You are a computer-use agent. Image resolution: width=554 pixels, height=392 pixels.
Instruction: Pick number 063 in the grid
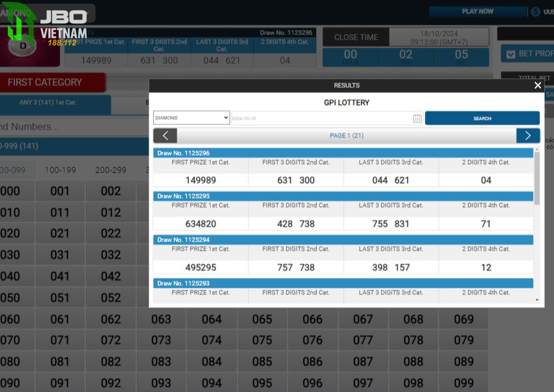pyautogui.click(x=161, y=319)
